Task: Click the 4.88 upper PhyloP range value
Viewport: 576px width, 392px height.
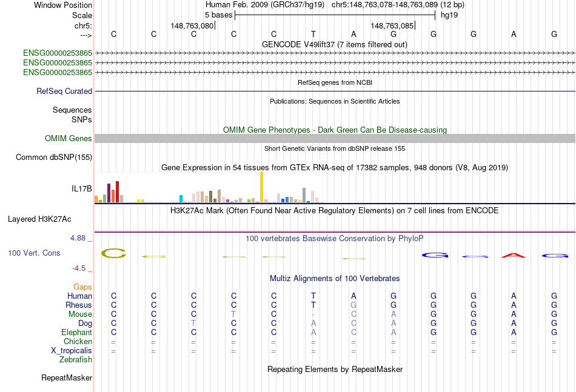Action: point(78,238)
